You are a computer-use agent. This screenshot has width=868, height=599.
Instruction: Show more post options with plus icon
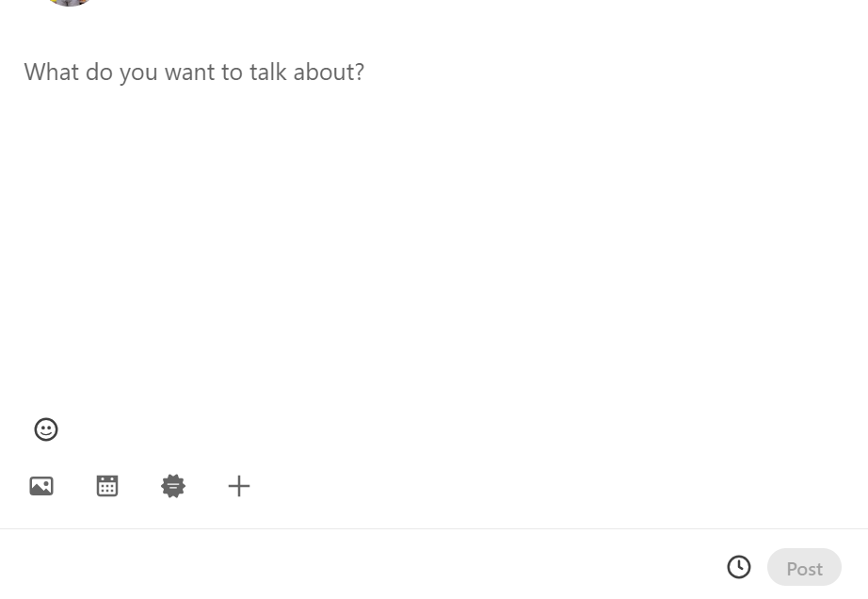coord(239,486)
